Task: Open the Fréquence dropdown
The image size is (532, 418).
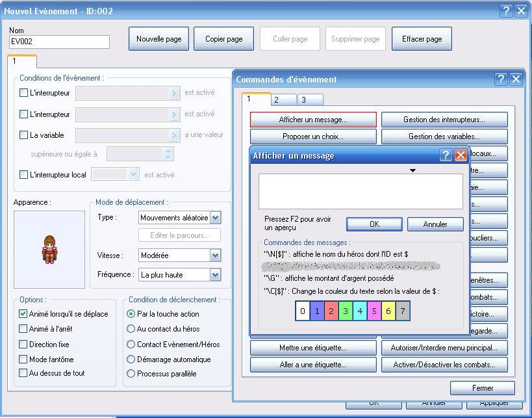Action: 215,275
